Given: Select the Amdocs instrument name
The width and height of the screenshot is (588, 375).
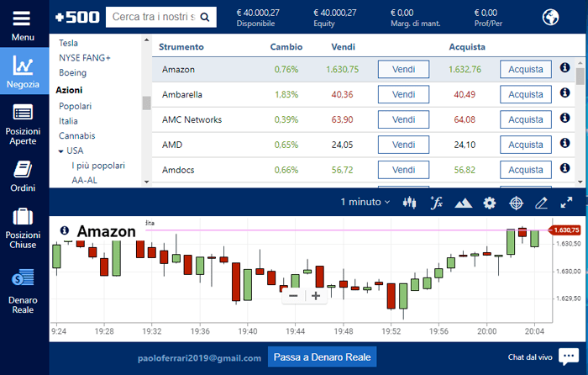Looking at the screenshot, I should click(178, 170).
